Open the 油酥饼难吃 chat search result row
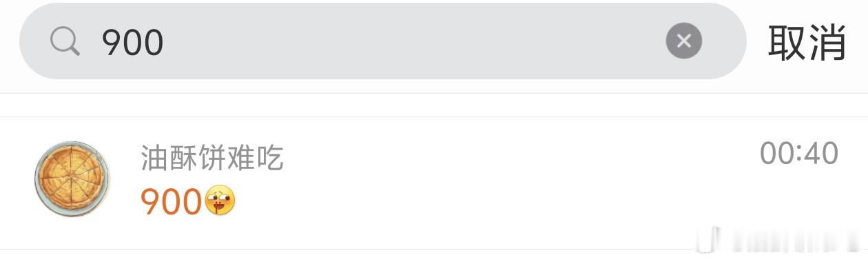Viewport: 868px width, 262px height. point(434,183)
